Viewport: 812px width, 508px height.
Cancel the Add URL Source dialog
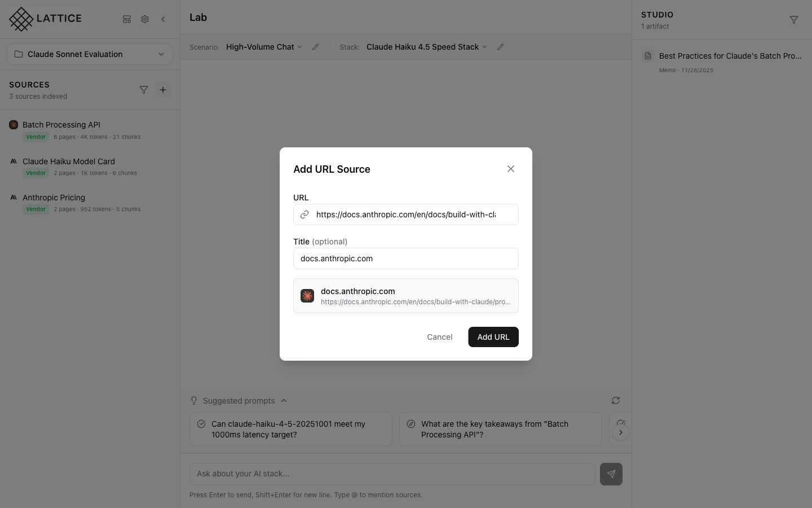[x=439, y=337]
